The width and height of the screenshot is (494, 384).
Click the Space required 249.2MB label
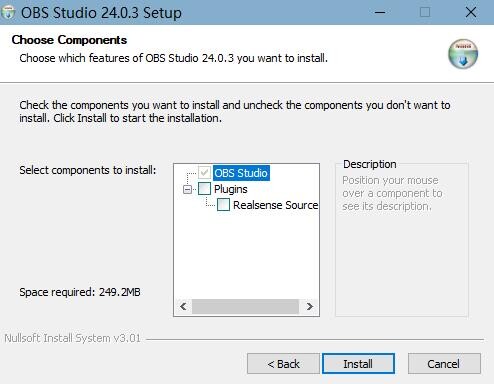coord(80,292)
